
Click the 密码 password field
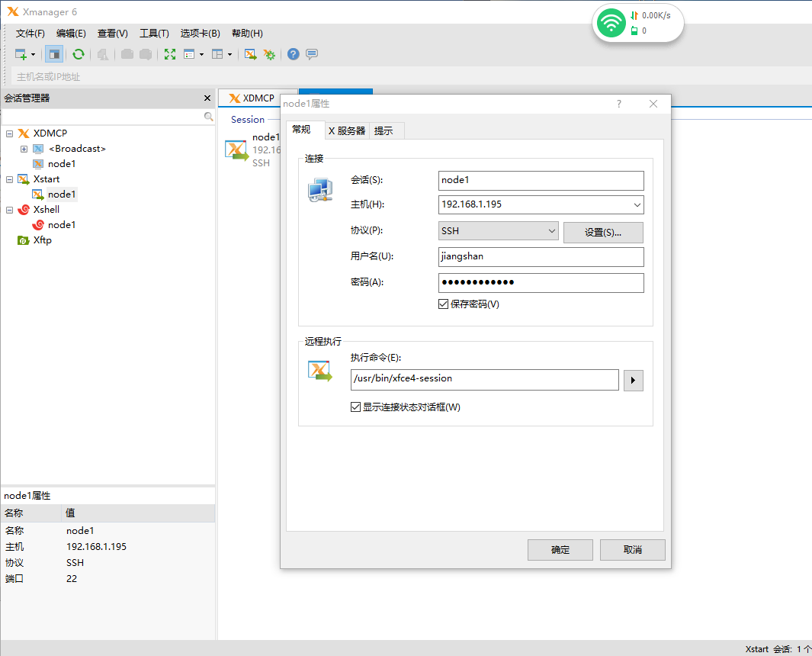(x=541, y=282)
